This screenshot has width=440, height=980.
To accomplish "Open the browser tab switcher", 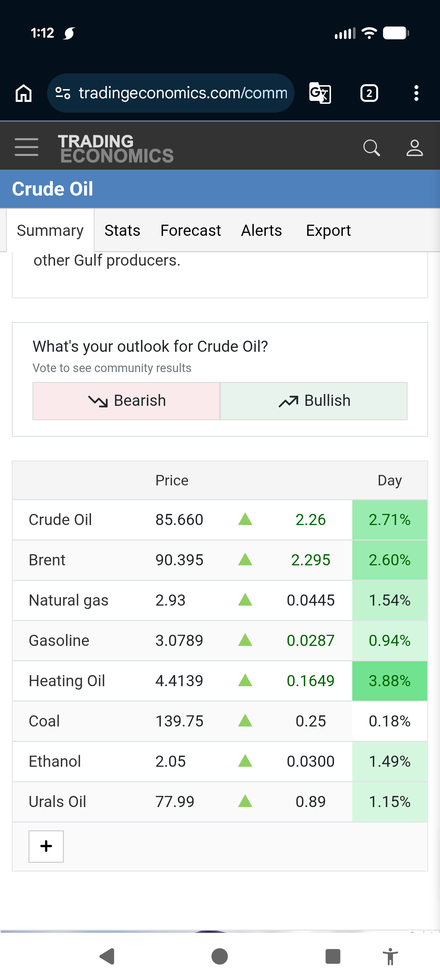I will pos(369,93).
